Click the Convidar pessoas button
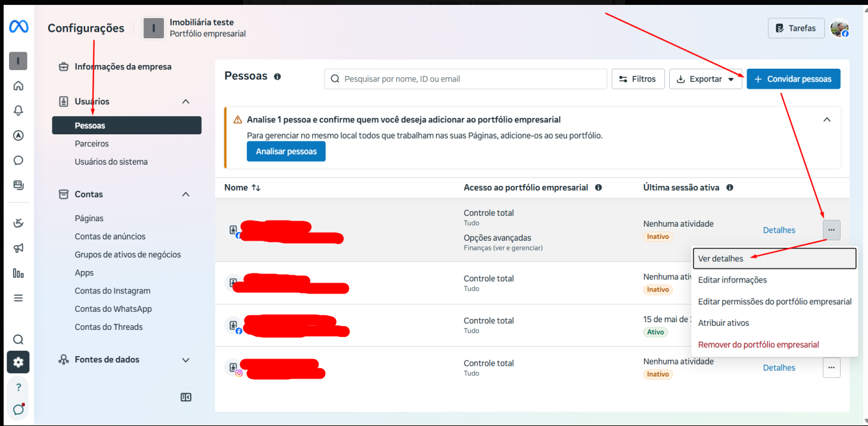The width and height of the screenshot is (868, 426). (x=793, y=79)
